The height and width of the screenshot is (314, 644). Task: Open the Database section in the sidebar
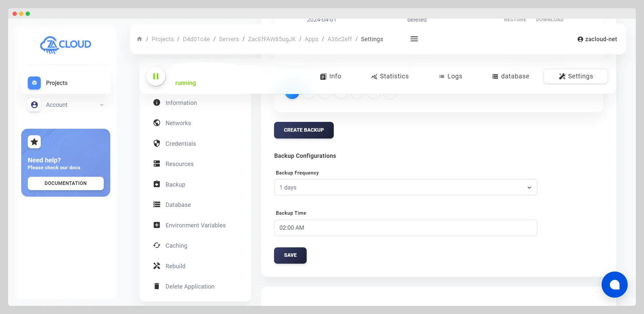tap(178, 205)
